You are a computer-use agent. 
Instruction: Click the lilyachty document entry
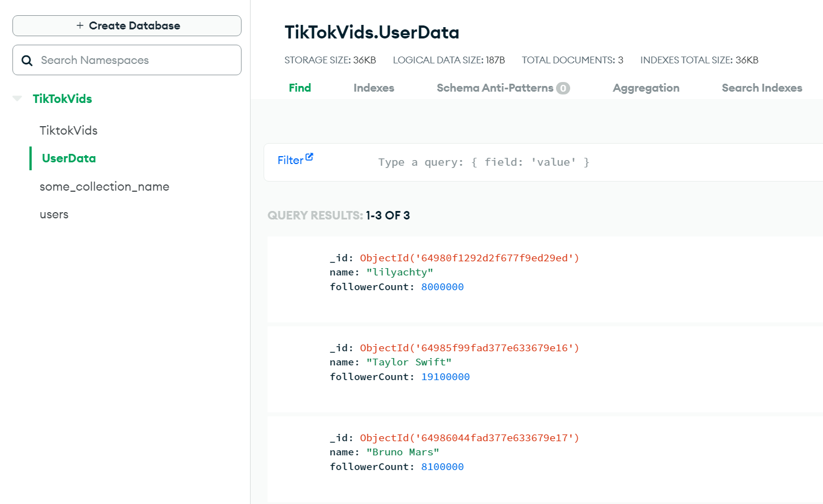point(545,279)
